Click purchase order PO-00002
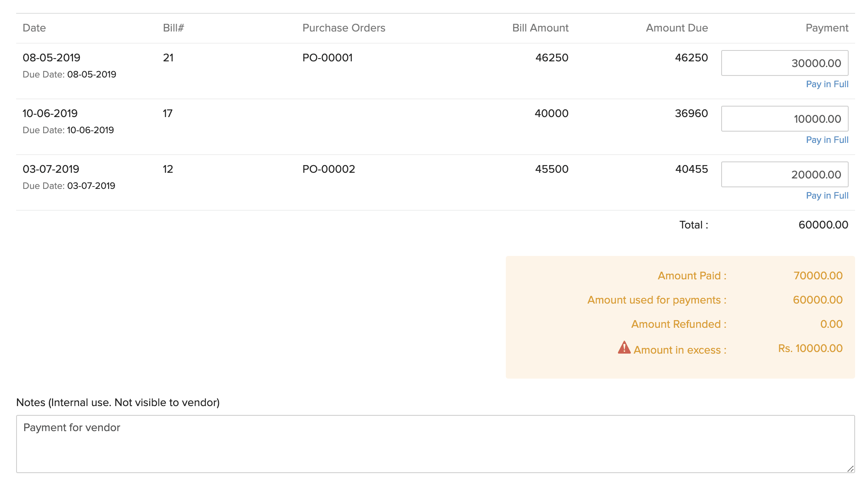 point(329,169)
